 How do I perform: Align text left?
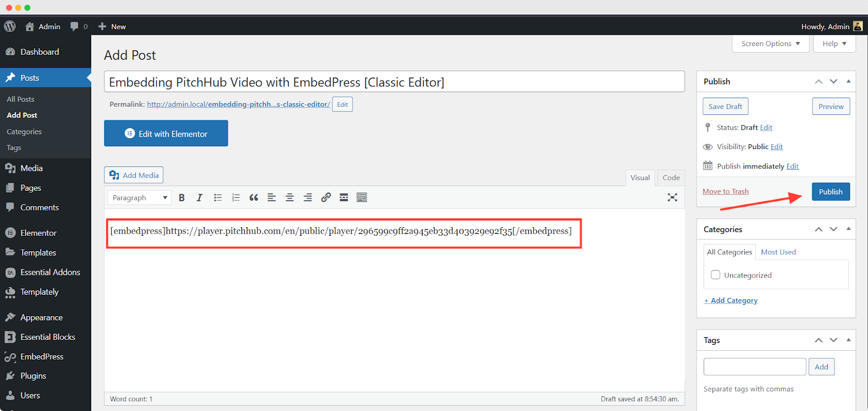click(x=272, y=197)
